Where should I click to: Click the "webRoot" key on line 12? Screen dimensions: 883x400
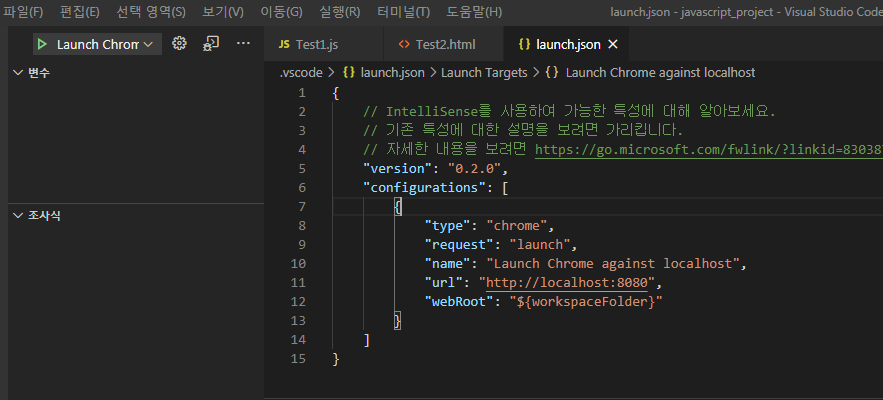(x=459, y=301)
